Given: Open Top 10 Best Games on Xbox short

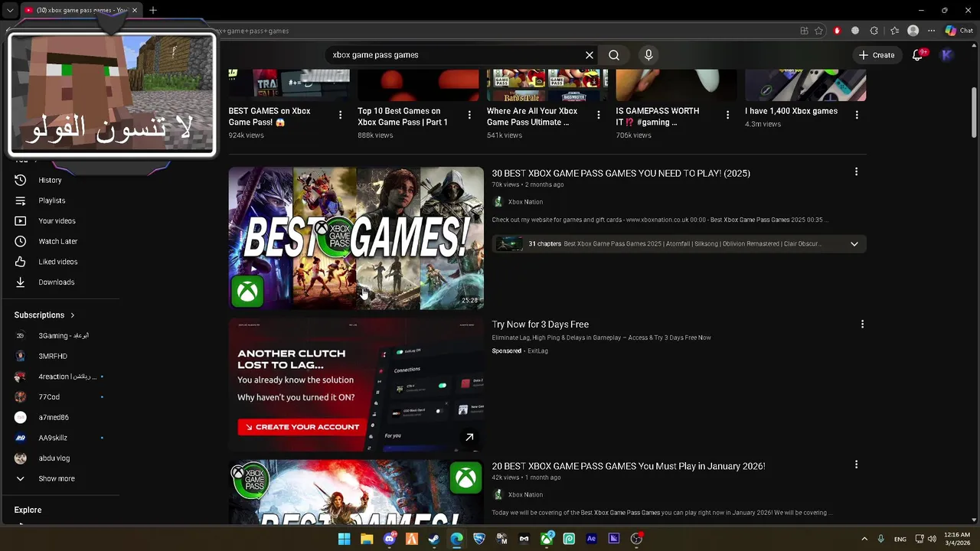Looking at the screenshot, I should coord(403,116).
